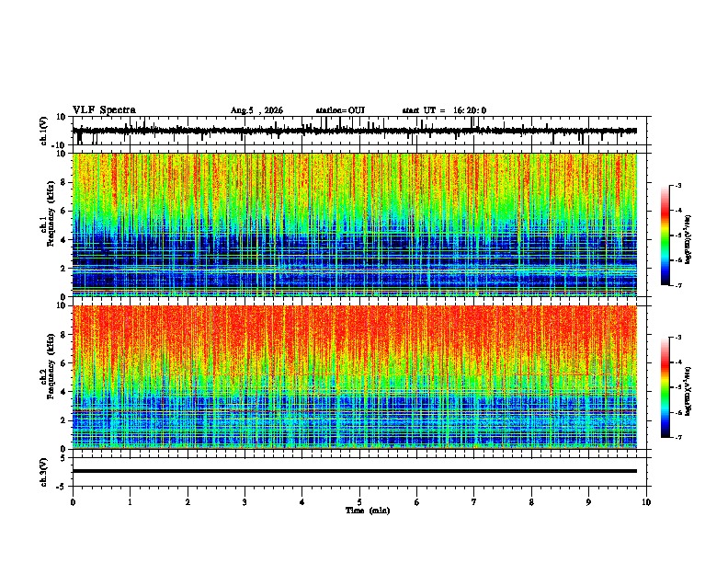Viewport: 728px width, 563px height.
Task: Click time axis tick label '0'
Action: tap(73, 502)
